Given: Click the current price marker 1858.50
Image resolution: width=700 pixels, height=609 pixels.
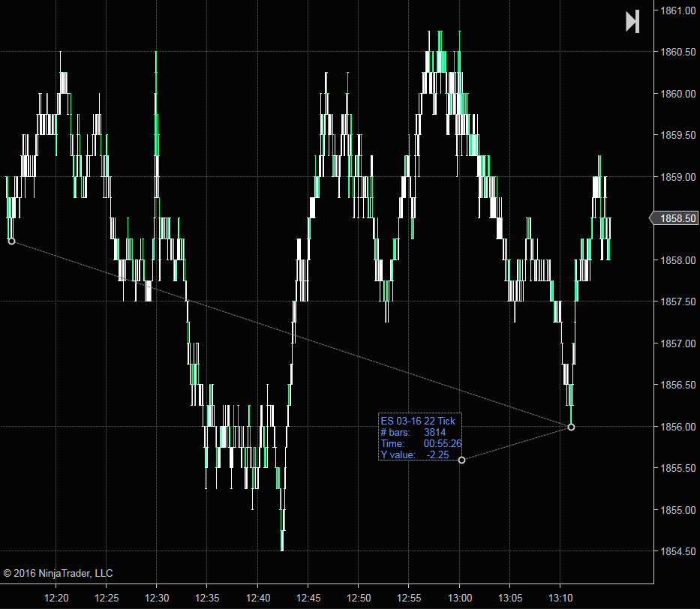Looking at the screenshot, I should [x=674, y=218].
